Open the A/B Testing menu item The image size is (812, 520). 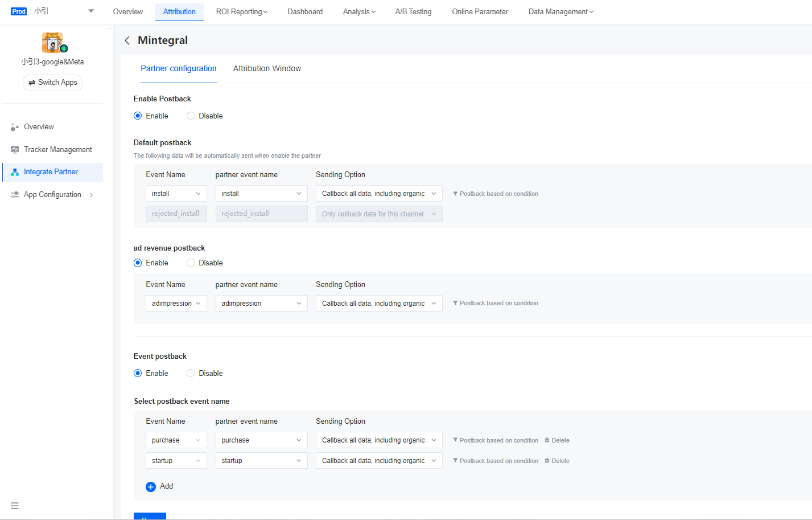point(413,11)
